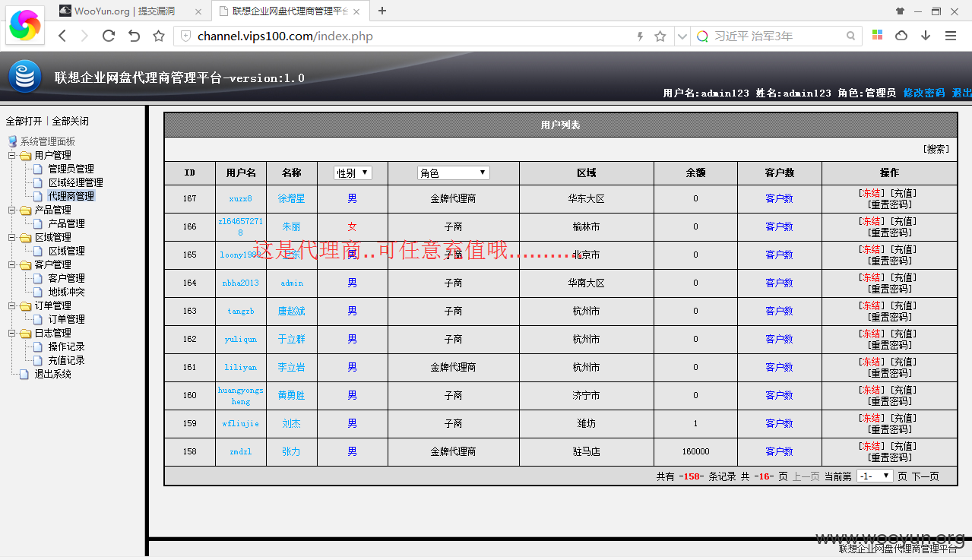Click balance cell 160000
The height and width of the screenshot is (560, 972).
tap(695, 451)
